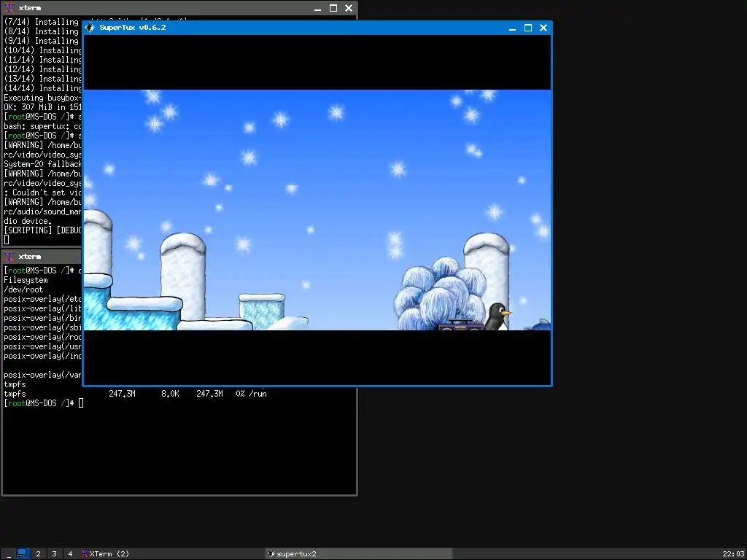The width and height of the screenshot is (747, 560).
Task: Click the '0% /run' mount entry
Action: point(251,394)
